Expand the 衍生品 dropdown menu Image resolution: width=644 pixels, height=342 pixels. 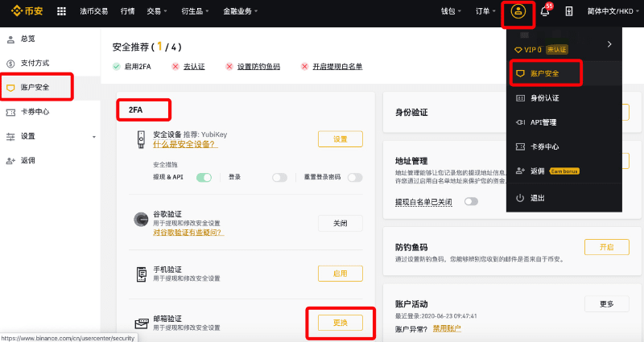coord(195,11)
